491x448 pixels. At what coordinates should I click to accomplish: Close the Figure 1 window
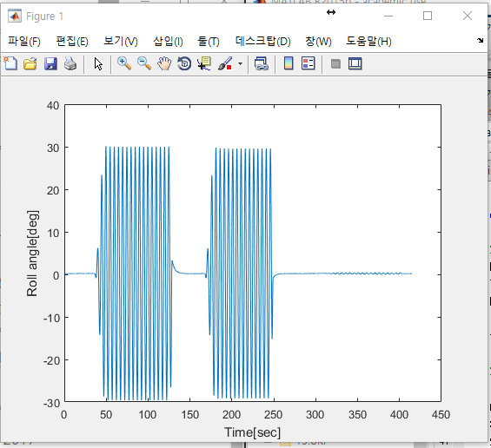tap(468, 16)
